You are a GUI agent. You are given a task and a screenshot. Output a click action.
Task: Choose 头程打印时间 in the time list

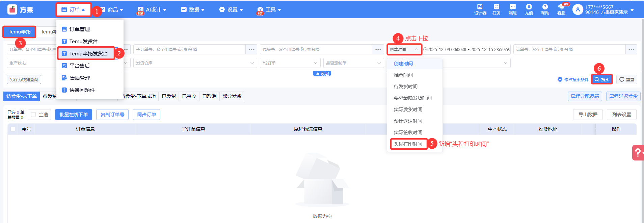[x=408, y=144]
